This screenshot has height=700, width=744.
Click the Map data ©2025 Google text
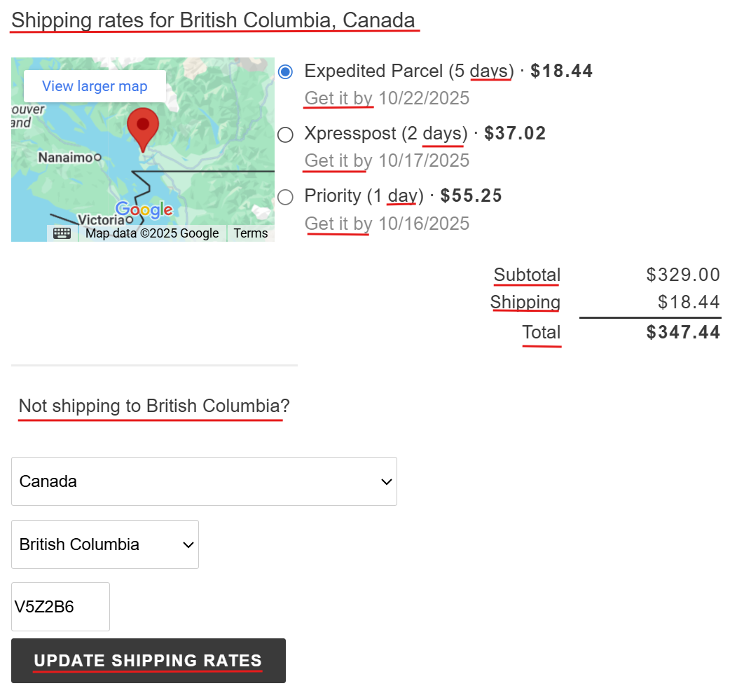coord(152,233)
